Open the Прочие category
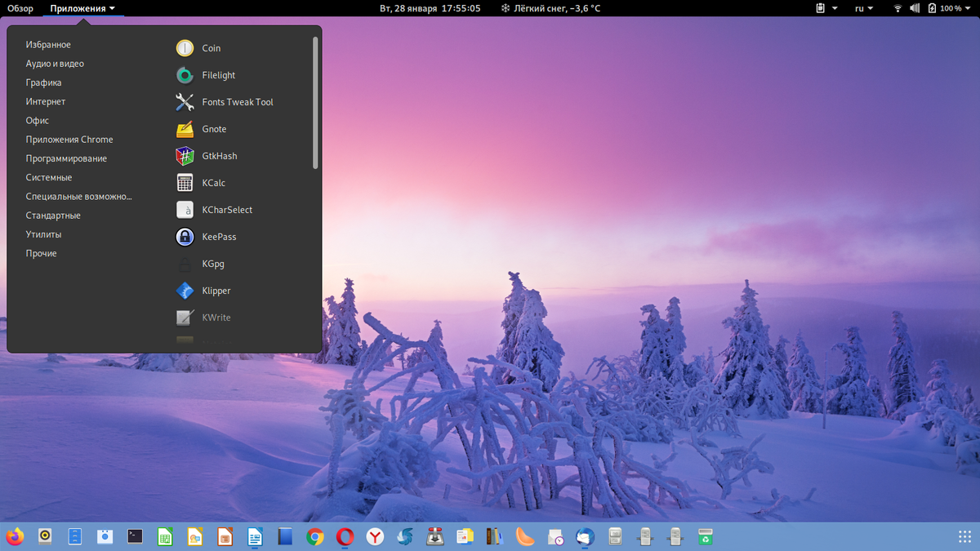 [x=41, y=254]
